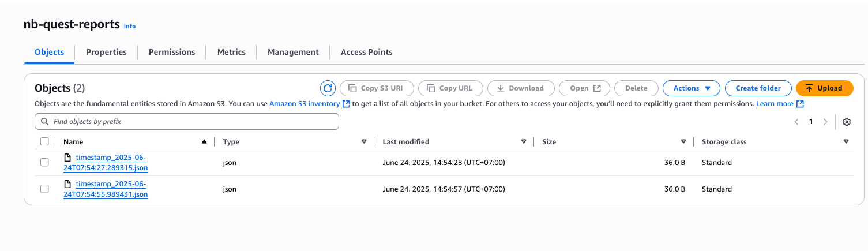Click the refresh objects icon
Viewport: 868px width, 251px height.
(x=328, y=88)
